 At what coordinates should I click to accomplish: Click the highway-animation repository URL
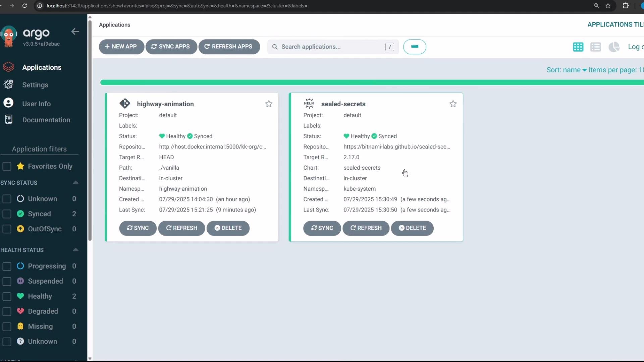[x=212, y=147]
